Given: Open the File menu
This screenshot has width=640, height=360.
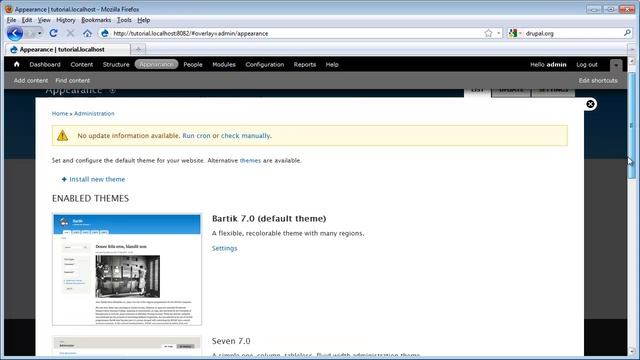Looking at the screenshot, I should [x=11, y=20].
